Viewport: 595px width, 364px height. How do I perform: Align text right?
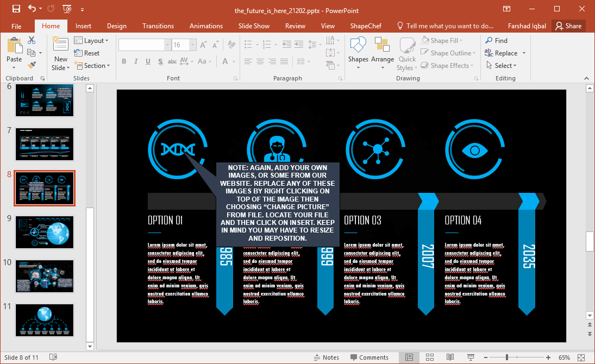(272, 61)
